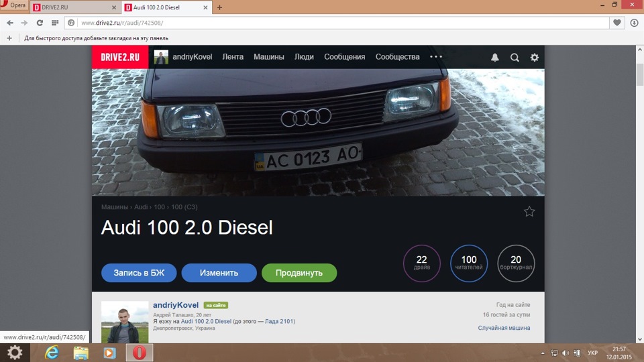Viewport: 644px width, 362px height.
Task: Open notifications bell icon
Action: (x=495, y=58)
